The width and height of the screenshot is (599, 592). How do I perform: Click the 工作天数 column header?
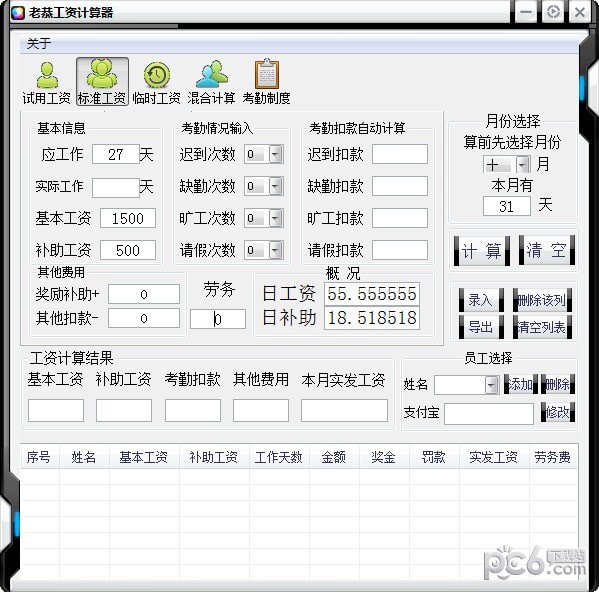pyautogui.click(x=279, y=457)
